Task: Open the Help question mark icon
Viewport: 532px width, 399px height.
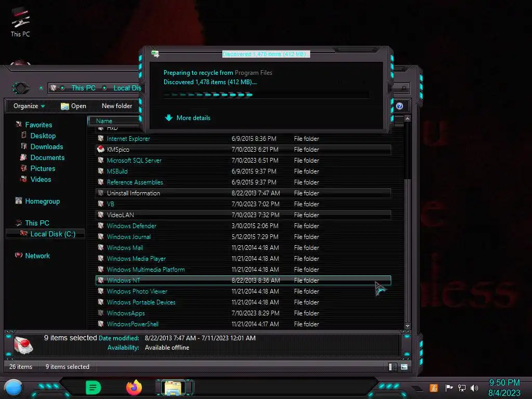Action: (400, 106)
